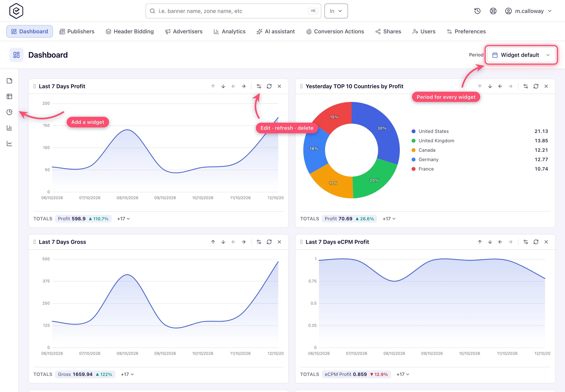Click Gross 1659.94 totals chip
The width and height of the screenshot is (565, 392).
click(85, 374)
